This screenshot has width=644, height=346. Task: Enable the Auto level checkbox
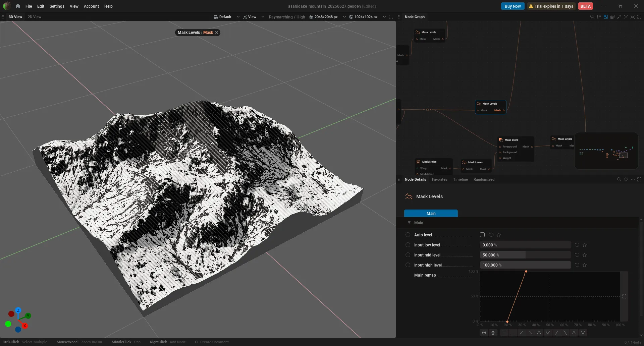[482, 235]
